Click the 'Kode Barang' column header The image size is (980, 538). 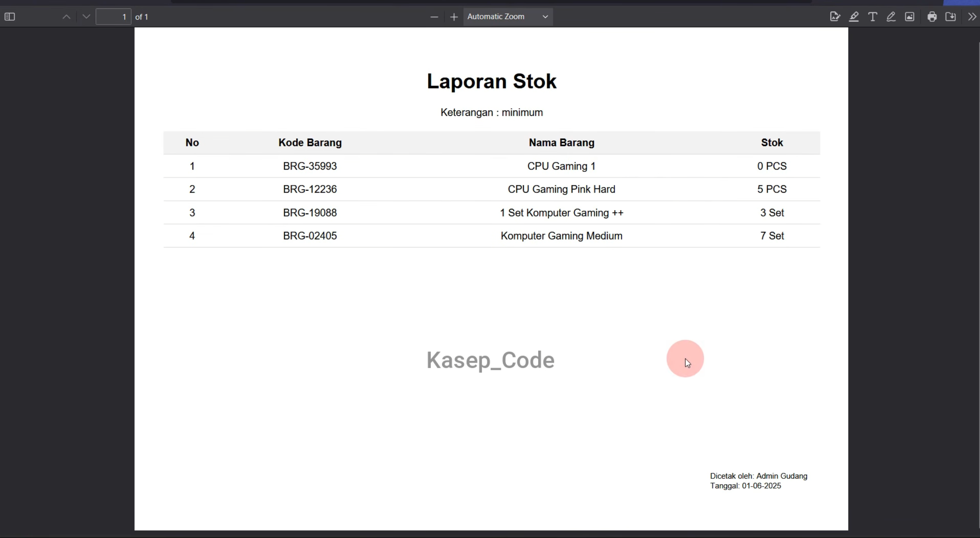pyautogui.click(x=310, y=143)
